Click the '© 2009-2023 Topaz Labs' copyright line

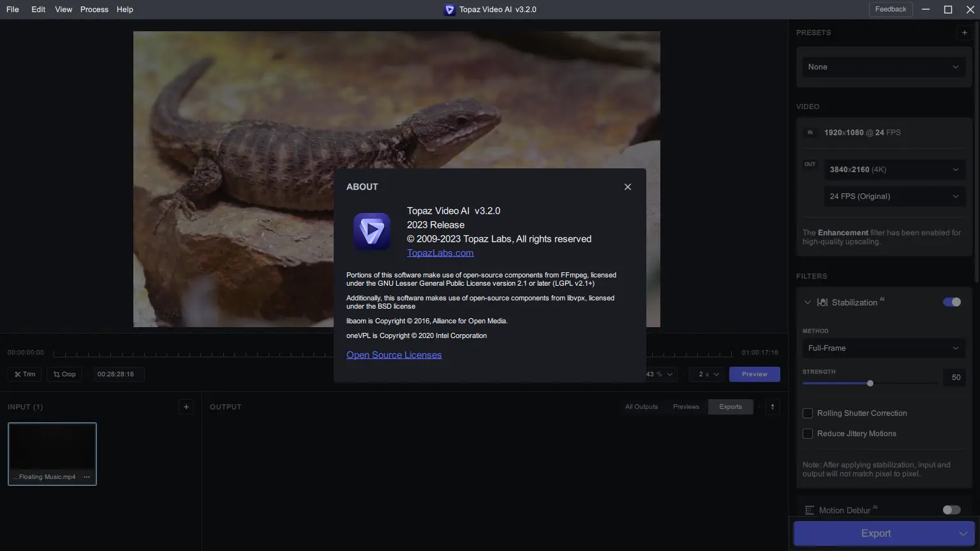pos(499,239)
